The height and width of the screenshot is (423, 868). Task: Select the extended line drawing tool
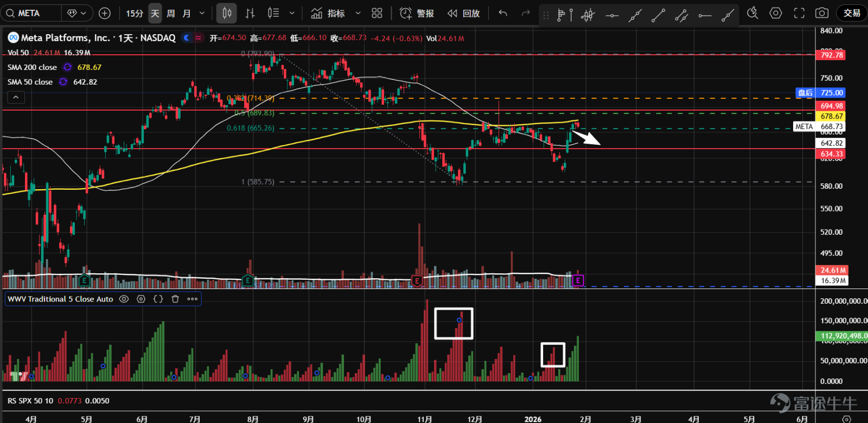point(635,15)
